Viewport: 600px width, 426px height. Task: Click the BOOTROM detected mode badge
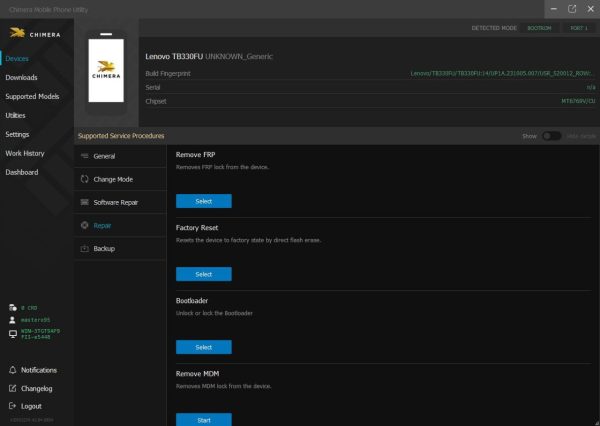coord(539,28)
